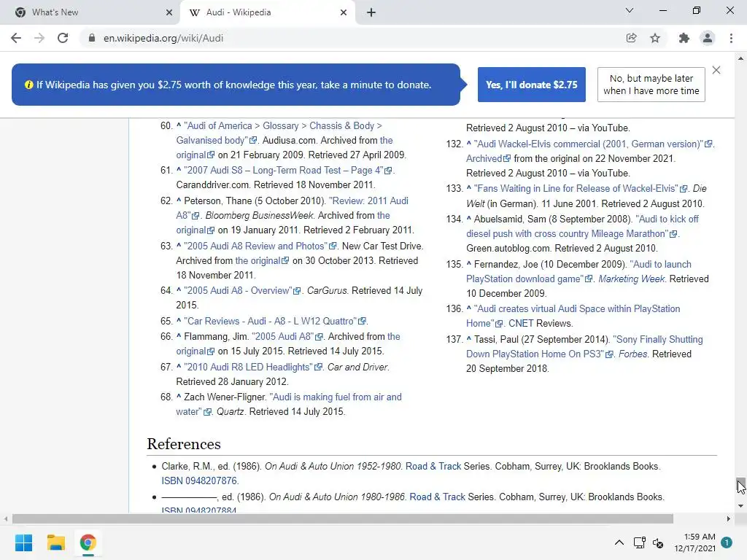This screenshot has width=747, height=560.
Task: Show hidden system tray icons
Action: pyautogui.click(x=619, y=542)
